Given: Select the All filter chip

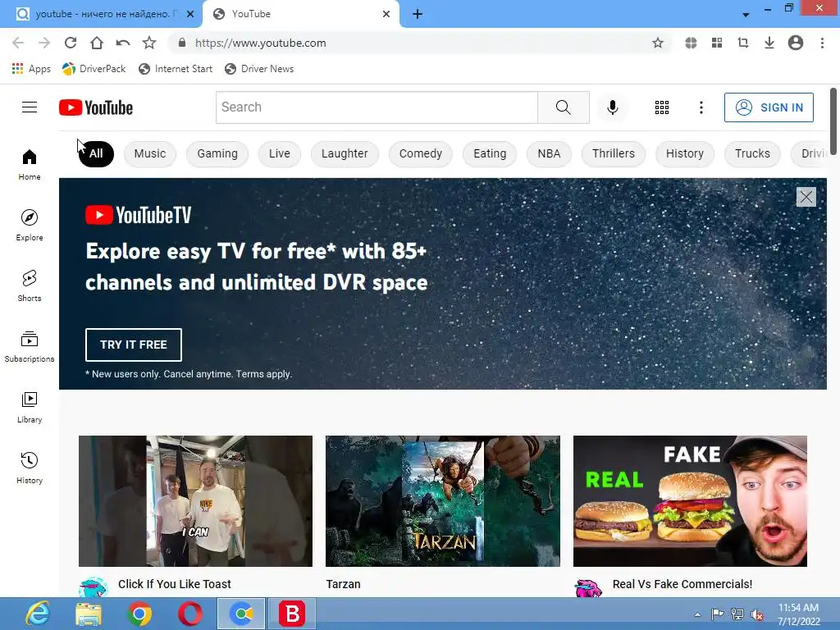Looking at the screenshot, I should point(96,153).
